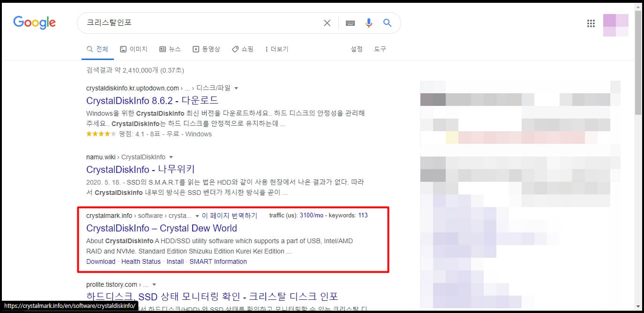
Task: Click the Install sitelink
Action: click(x=175, y=261)
